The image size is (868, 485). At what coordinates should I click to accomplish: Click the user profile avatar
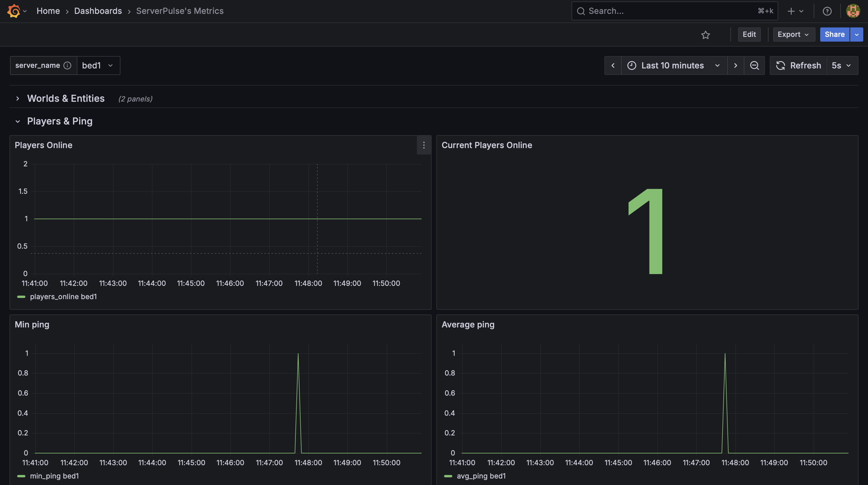click(853, 11)
